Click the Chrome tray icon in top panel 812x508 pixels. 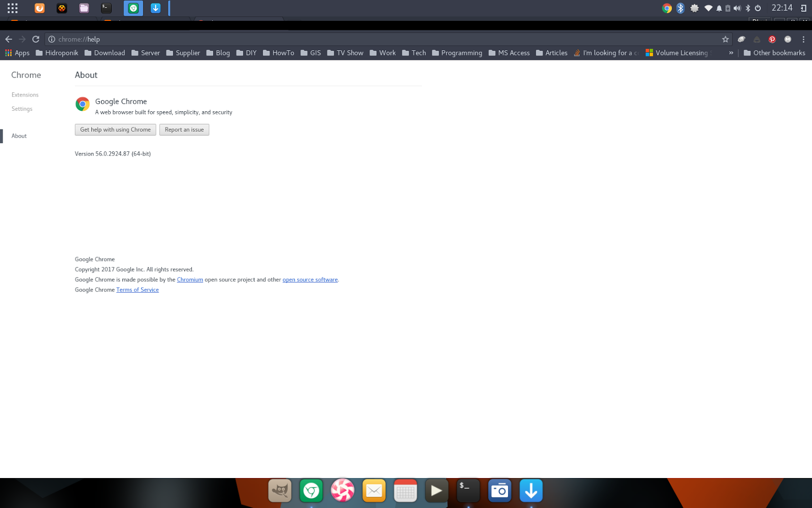[x=667, y=8]
